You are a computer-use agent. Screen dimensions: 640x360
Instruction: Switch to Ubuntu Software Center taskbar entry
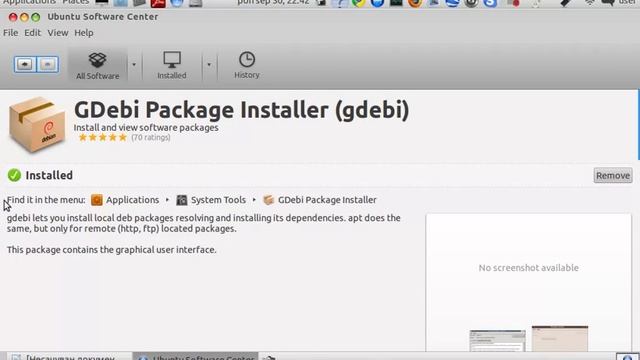[x=196, y=356]
